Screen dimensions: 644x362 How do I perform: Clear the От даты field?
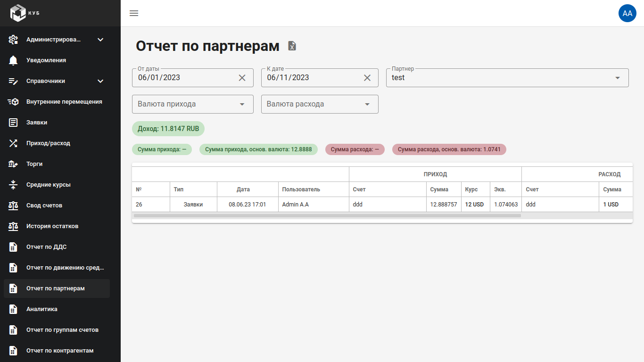(242, 78)
